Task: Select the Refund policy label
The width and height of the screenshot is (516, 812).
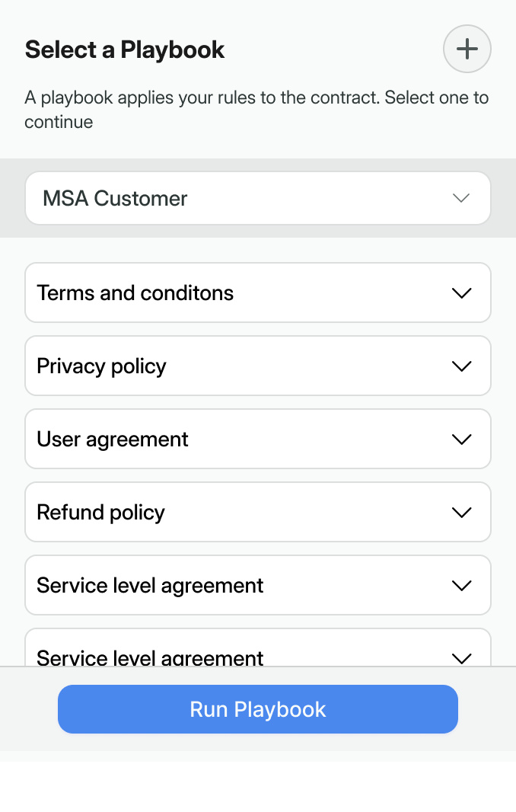Action: click(100, 513)
